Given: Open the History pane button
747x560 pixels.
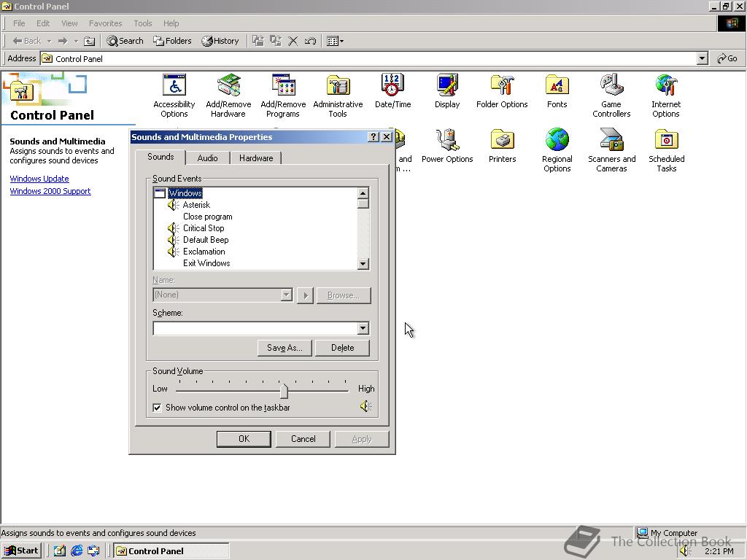Looking at the screenshot, I should (x=220, y=41).
